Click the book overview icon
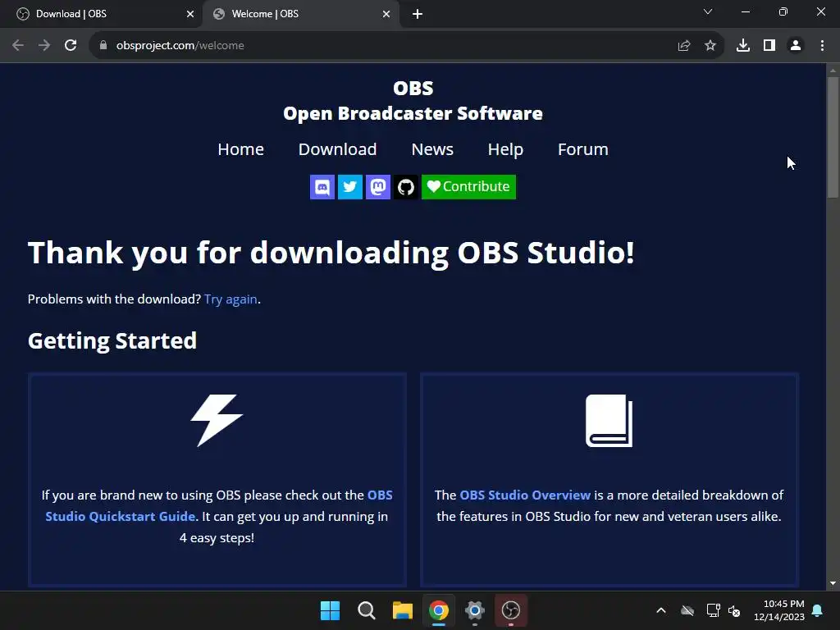 pos(609,421)
